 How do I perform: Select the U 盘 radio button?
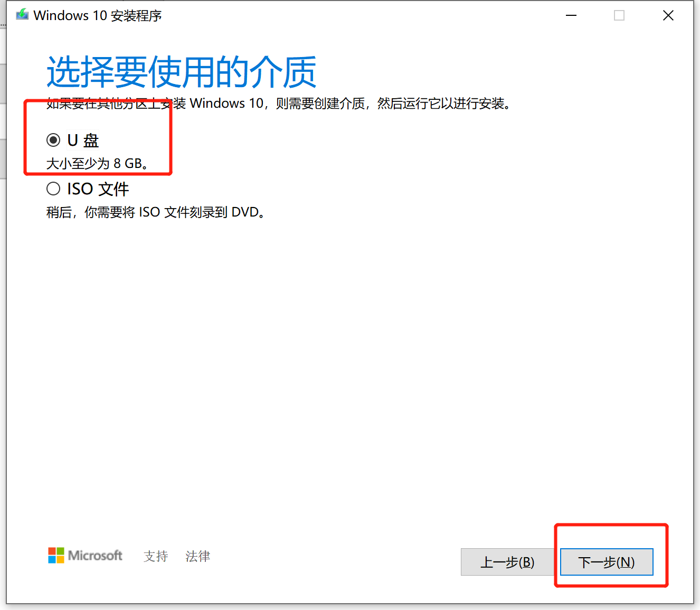pos(53,140)
